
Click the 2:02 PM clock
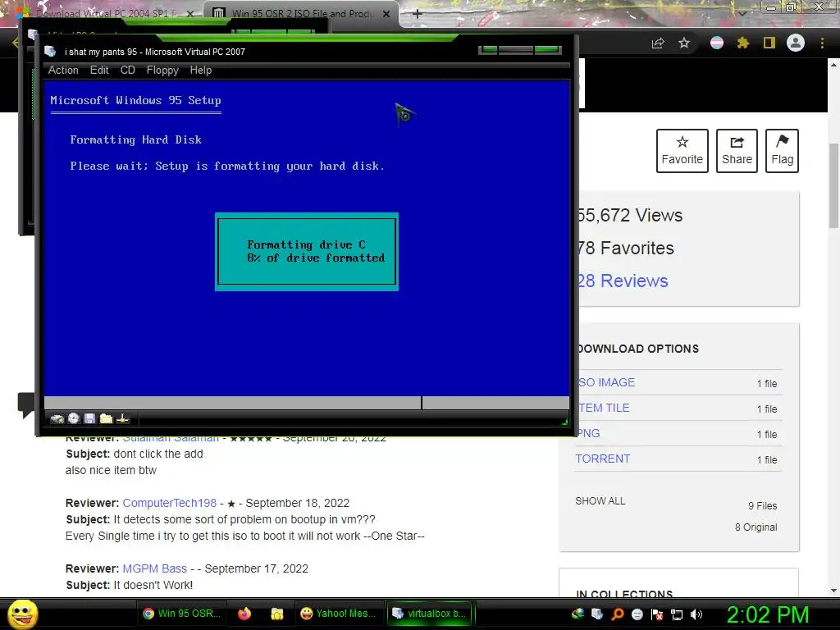[768, 614]
